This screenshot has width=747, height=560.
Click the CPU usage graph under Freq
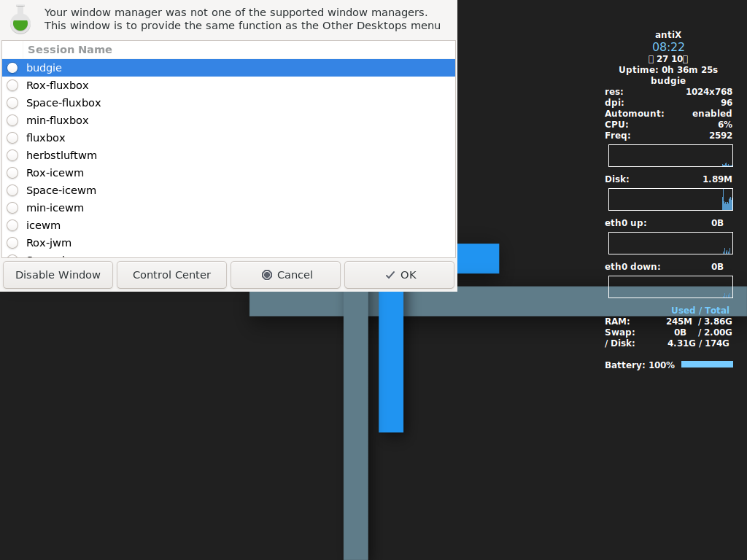[x=671, y=156]
